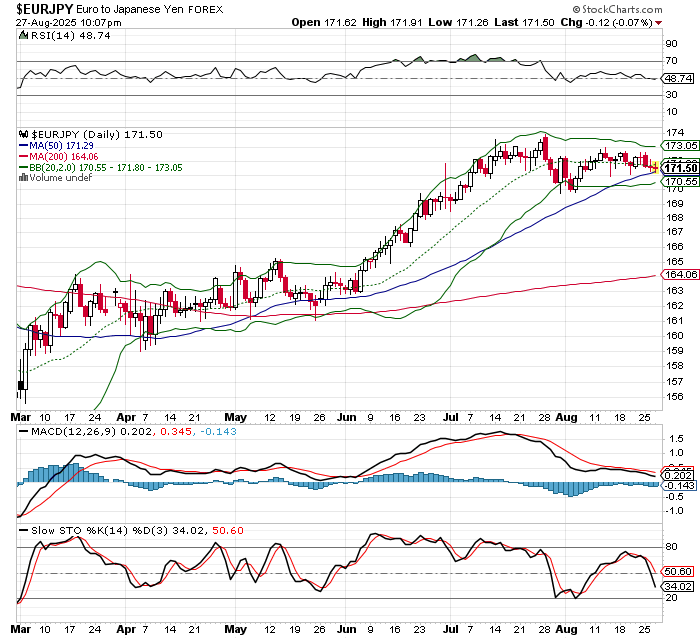Click the RSI 48.74 value tag
This screenshot has width=700, height=639.
tap(679, 78)
